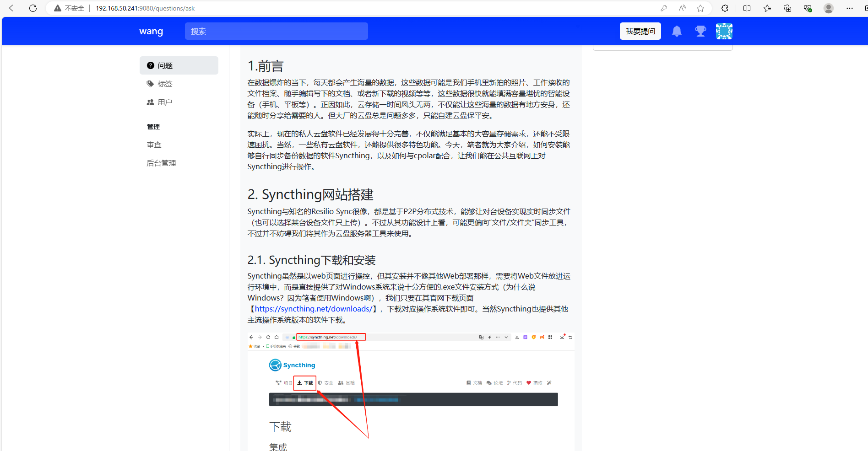868x451 pixels.
Task: Activate the read aloud icon
Action: point(682,8)
